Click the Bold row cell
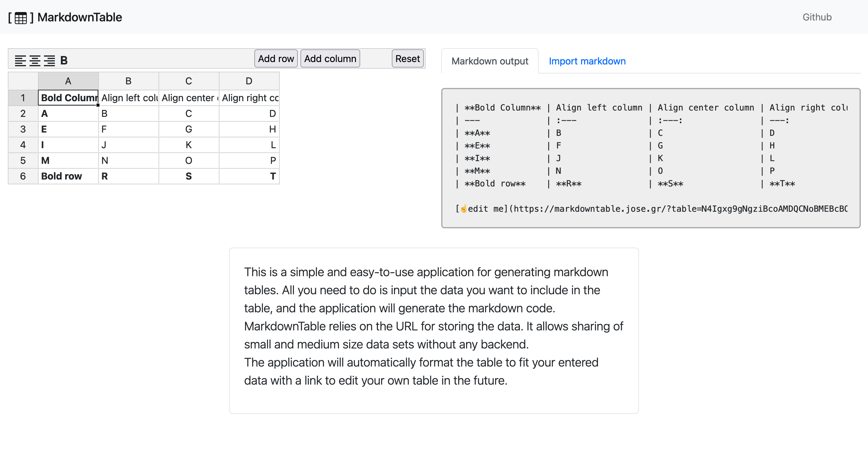The image size is (868, 459). [x=68, y=176]
